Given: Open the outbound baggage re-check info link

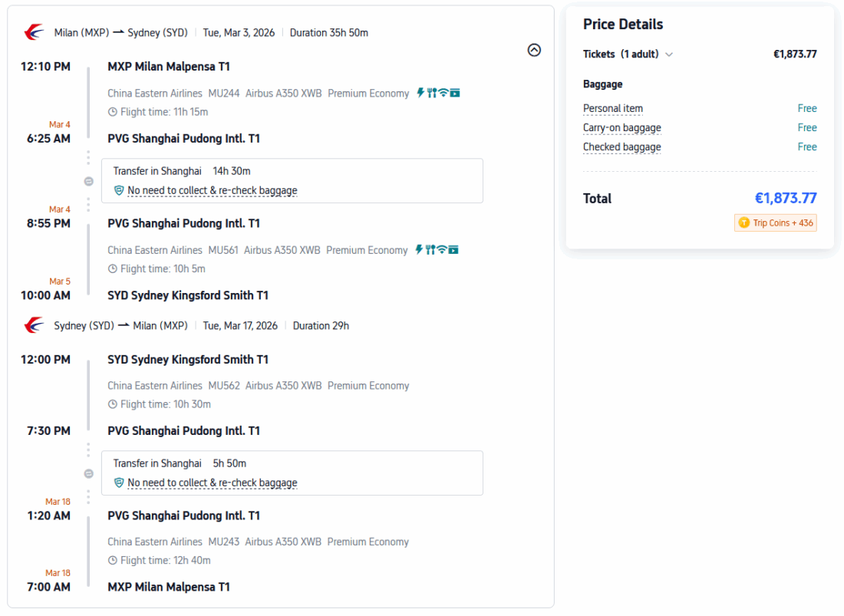Looking at the screenshot, I should click(212, 190).
